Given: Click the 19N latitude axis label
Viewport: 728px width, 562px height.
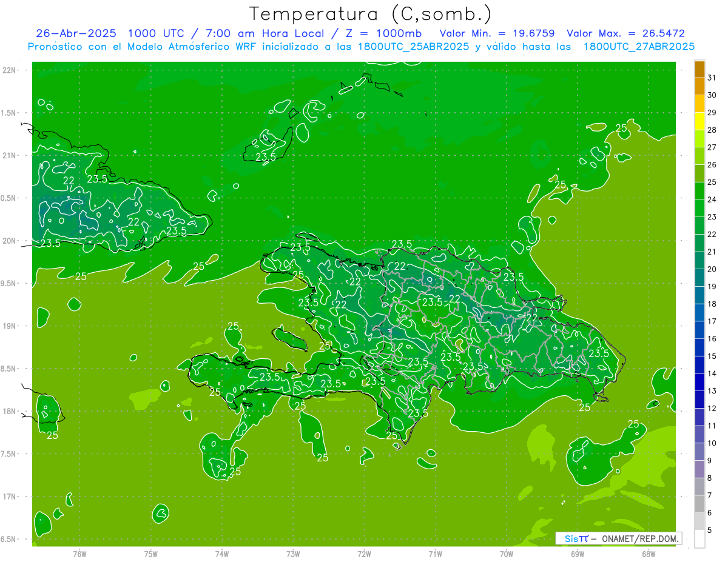Looking at the screenshot, I should coord(9,326).
